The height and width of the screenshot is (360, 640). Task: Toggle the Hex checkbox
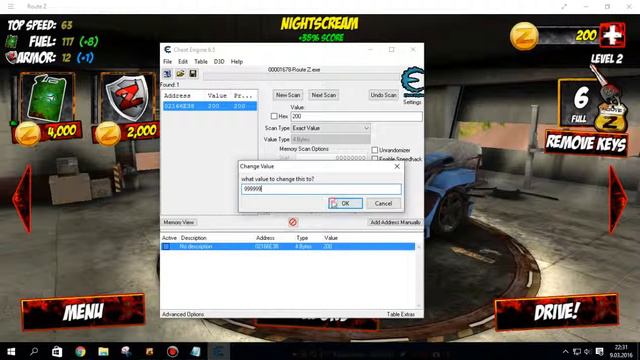pyautogui.click(x=274, y=116)
